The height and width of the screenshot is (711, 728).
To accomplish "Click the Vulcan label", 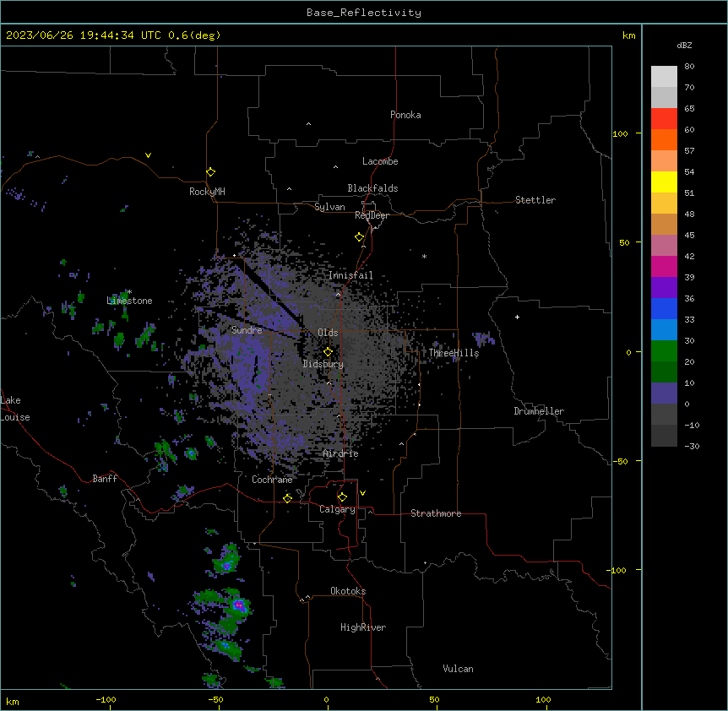I will point(458,669).
